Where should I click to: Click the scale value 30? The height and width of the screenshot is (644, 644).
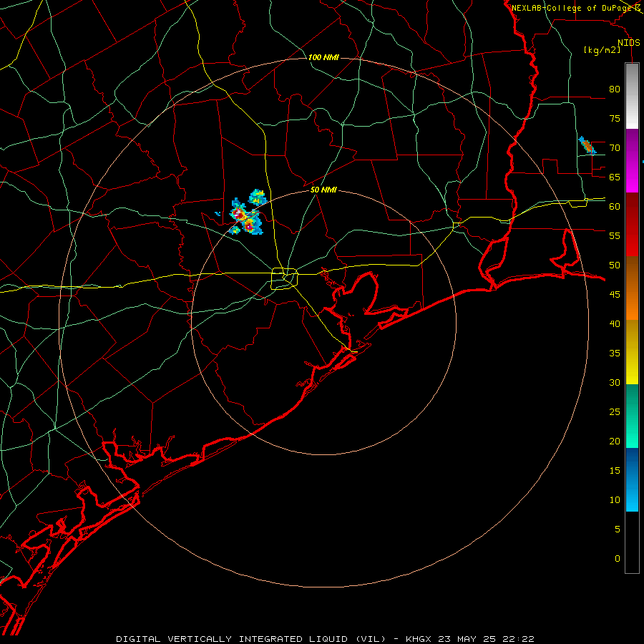pyautogui.click(x=615, y=382)
